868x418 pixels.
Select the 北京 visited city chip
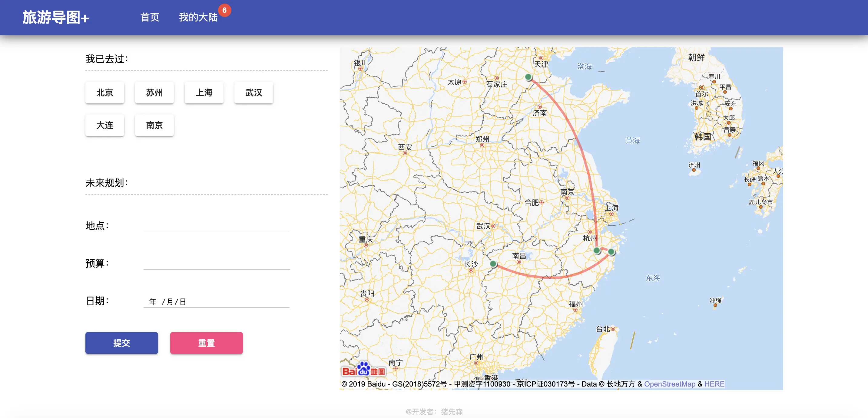coord(105,93)
